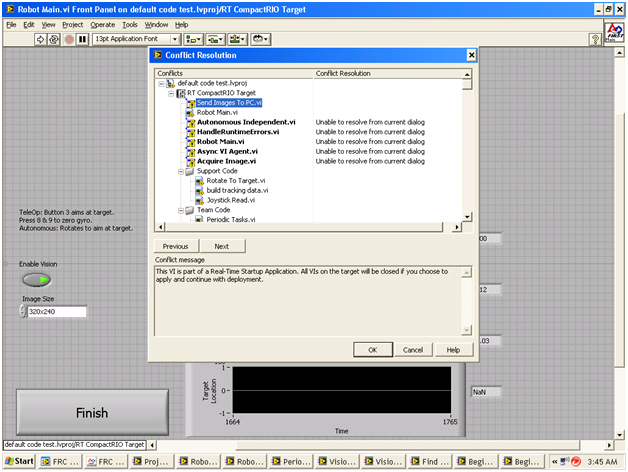Select build tracking data.vi in the tree
The image size is (628, 472).
pos(237,190)
